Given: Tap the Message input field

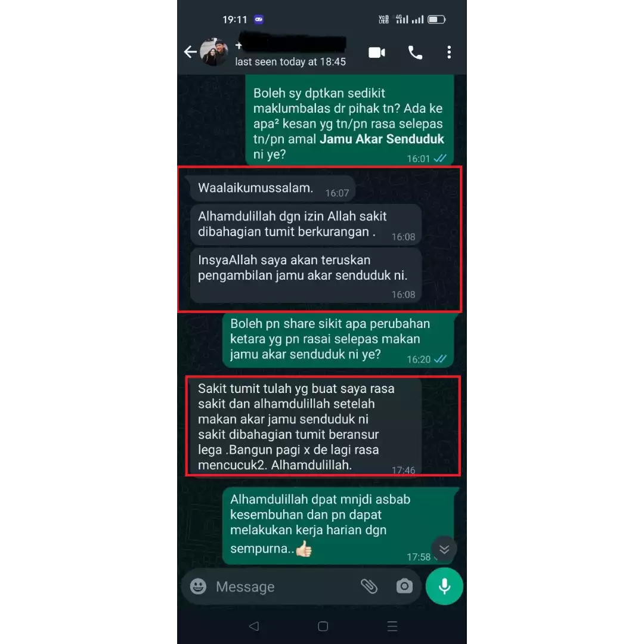Looking at the screenshot, I should coord(283,587).
